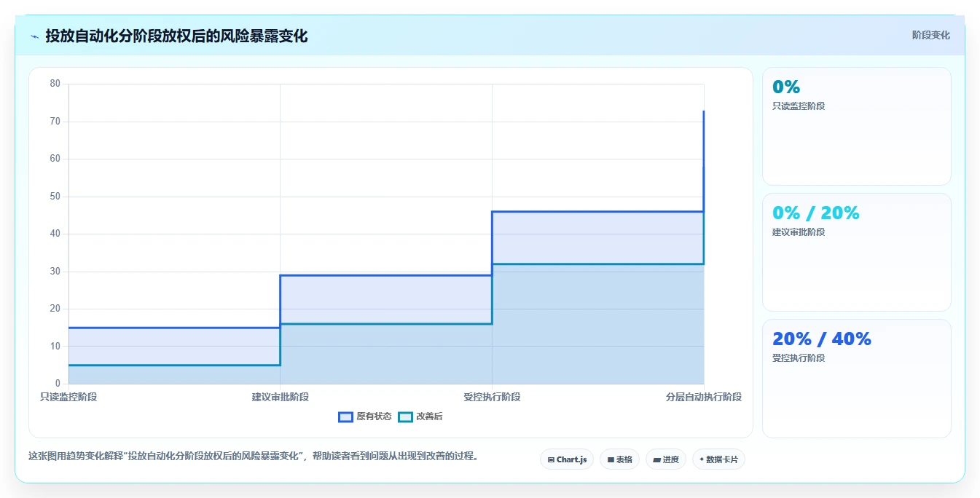Click the 进度 tag icon
Viewport: 980px width, 498px height.
[x=656, y=460]
